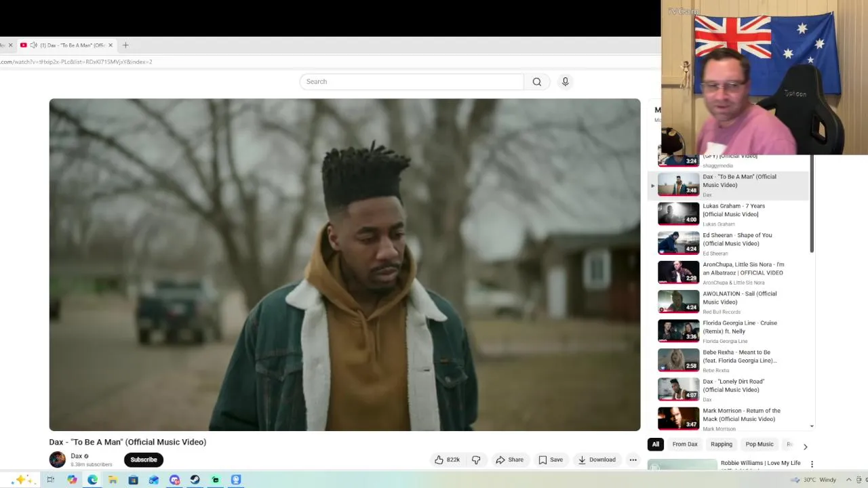This screenshot has height=488, width=868.
Task: Open Dax channel avatar
Action: tap(58, 460)
